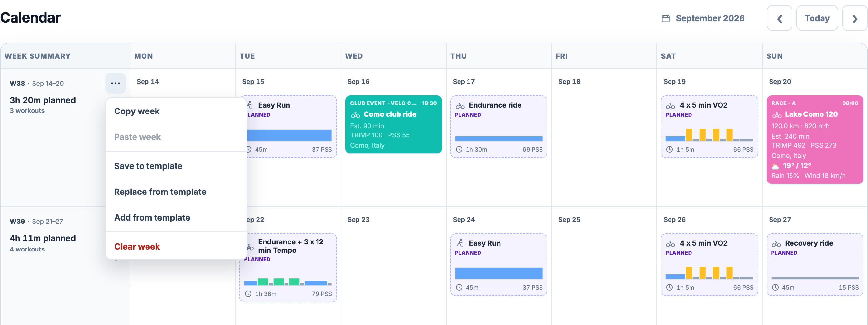The width and height of the screenshot is (868, 325).
Task: Click the bike icon on Como club ride
Action: (355, 115)
